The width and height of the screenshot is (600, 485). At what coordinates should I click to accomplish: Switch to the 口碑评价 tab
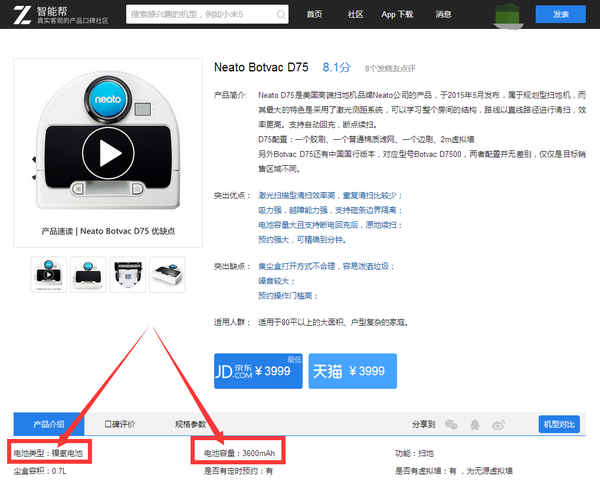119,424
